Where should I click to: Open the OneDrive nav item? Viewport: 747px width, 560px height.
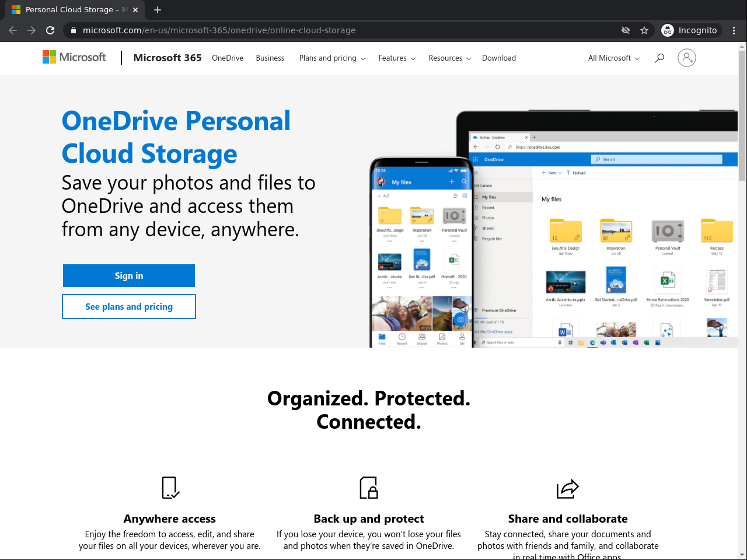[228, 58]
